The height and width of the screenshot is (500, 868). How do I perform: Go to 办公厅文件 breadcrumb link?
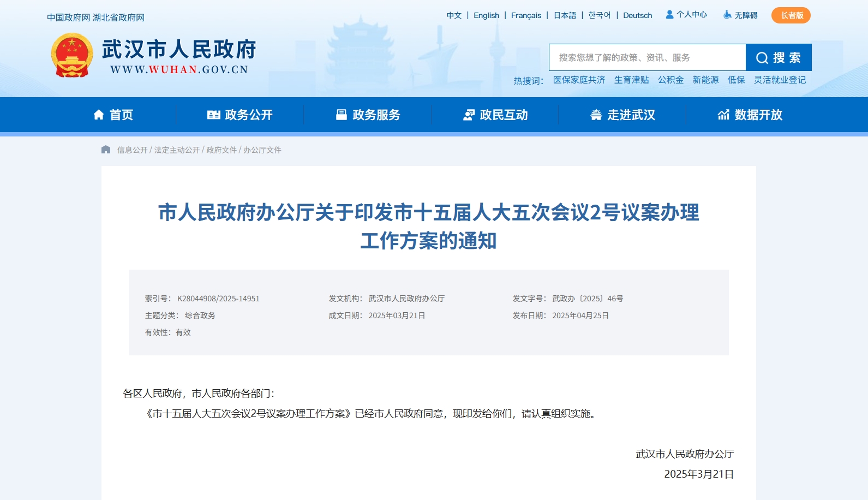262,150
